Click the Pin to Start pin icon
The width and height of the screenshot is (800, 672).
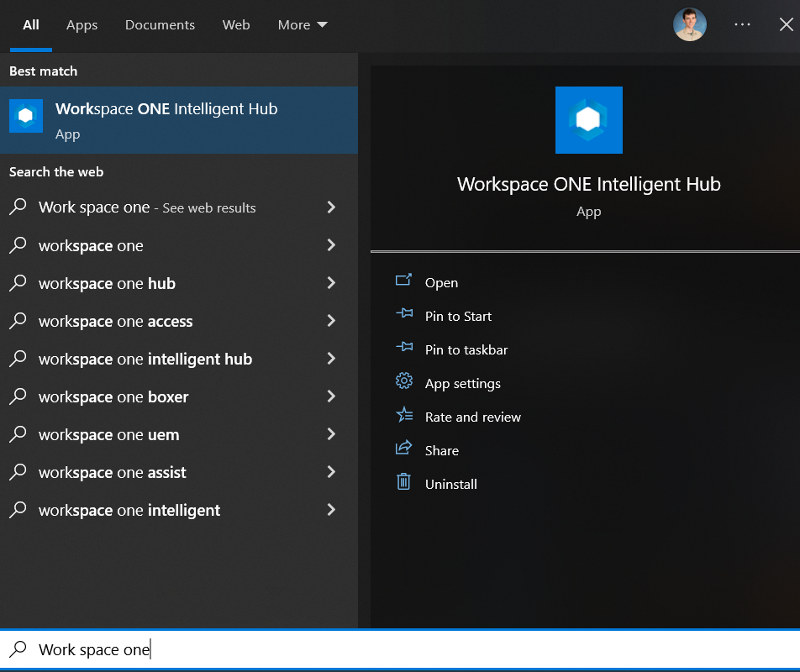coord(404,313)
